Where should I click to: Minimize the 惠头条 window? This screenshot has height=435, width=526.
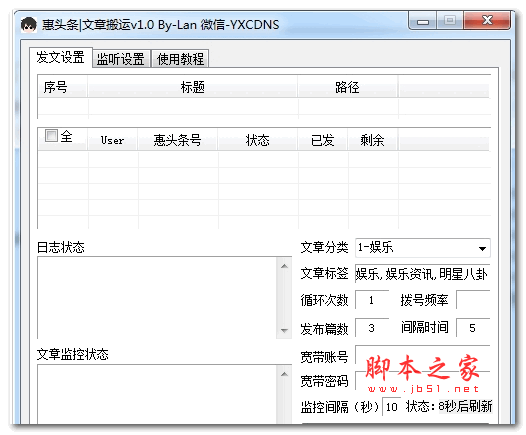423,21
